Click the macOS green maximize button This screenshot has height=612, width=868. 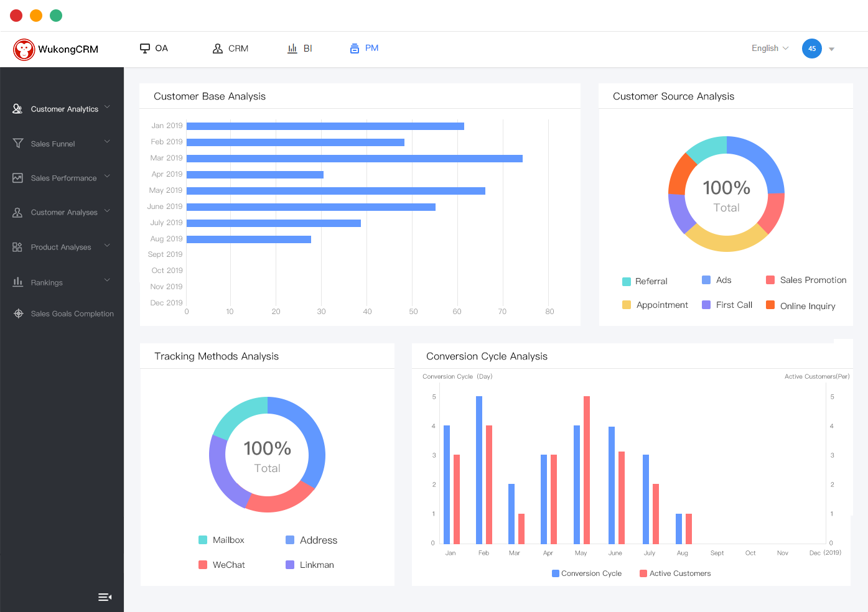pos(56,16)
